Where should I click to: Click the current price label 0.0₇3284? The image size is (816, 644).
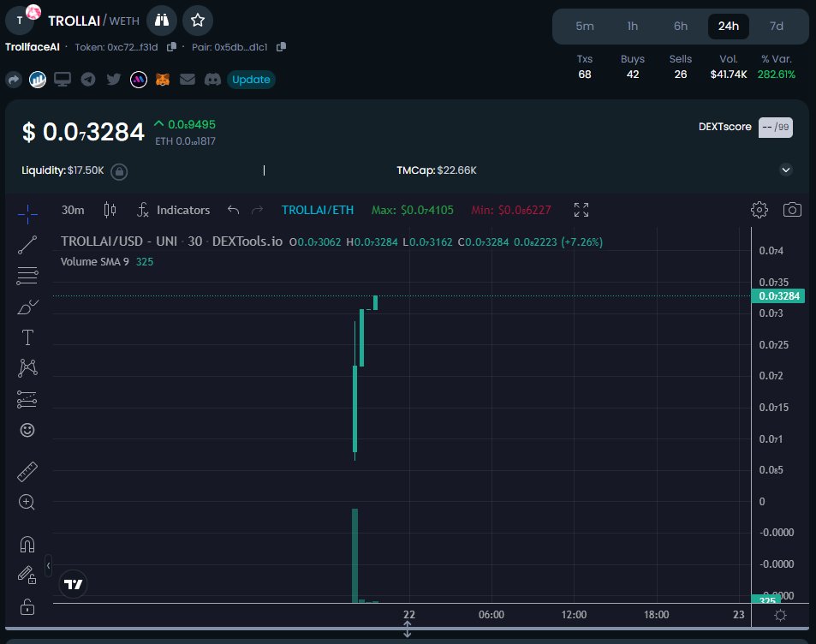(778, 295)
